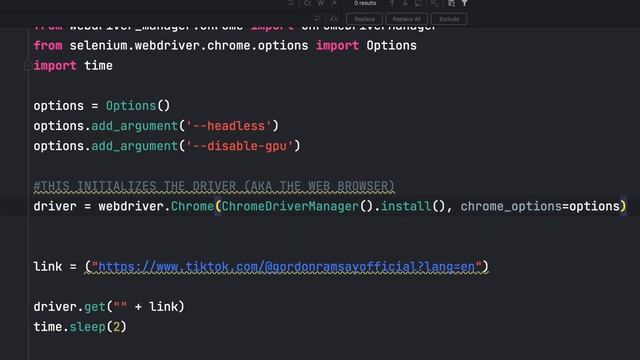Click the Replace button
The image size is (640, 360).
364,19
